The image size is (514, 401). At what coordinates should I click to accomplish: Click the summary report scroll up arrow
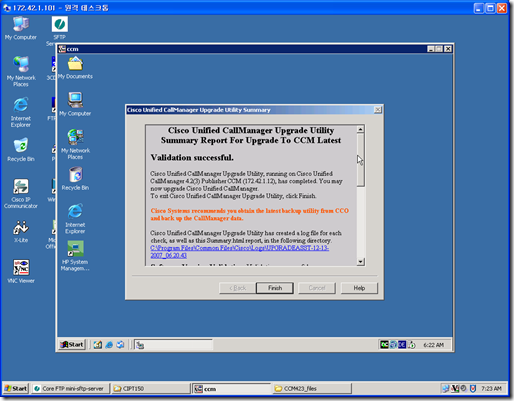tap(360, 129)
